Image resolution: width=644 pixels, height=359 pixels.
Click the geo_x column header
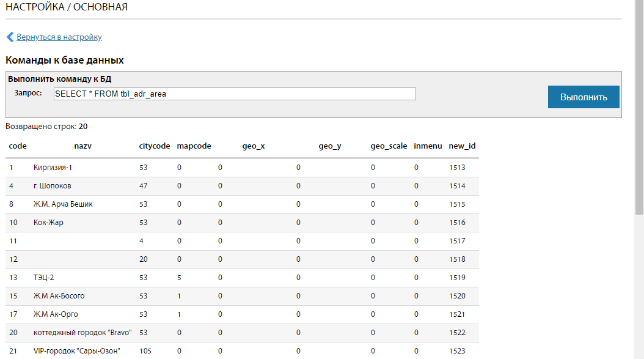pyautogui.click(x=254, y=146)
